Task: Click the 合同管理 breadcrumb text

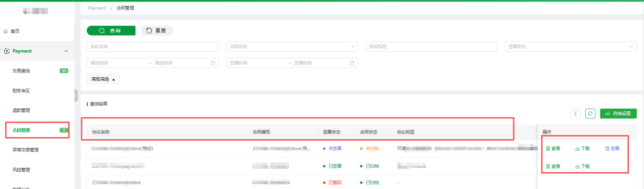Action: tap(126, 8)
